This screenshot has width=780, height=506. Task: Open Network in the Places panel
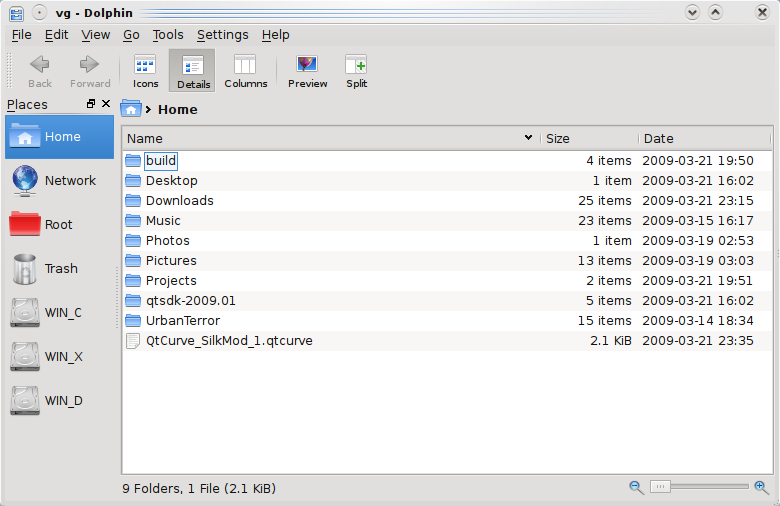pyautogui.click(x=60, y=181)
